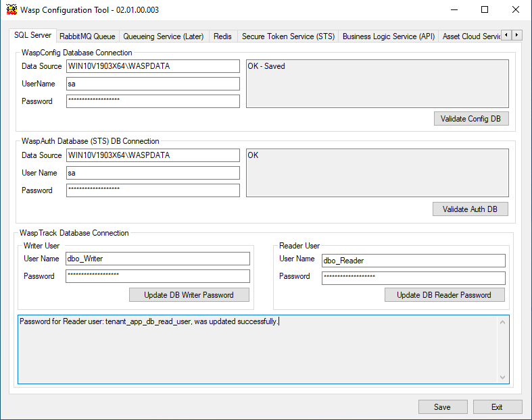Minimize the Wasp Configuration Tool window
Image resolution: width=532 pixels, height=420 pixels.
pyautogui.click(x=454, y=9)
